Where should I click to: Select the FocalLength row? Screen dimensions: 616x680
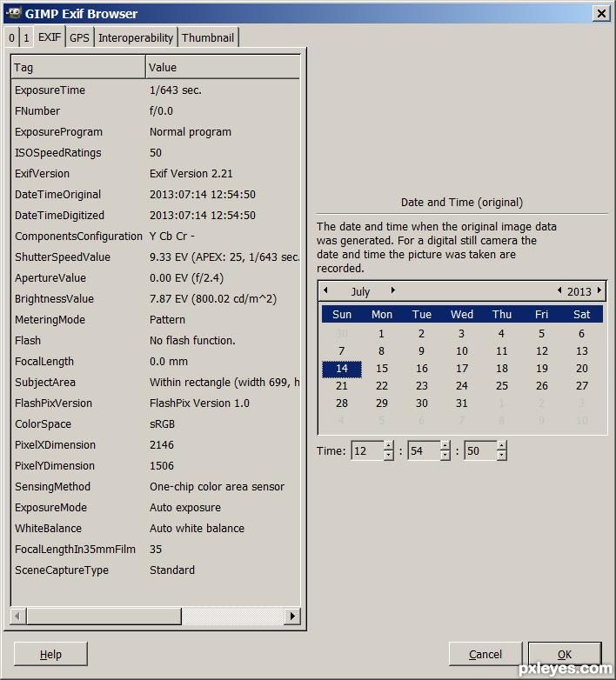[156, 361]
